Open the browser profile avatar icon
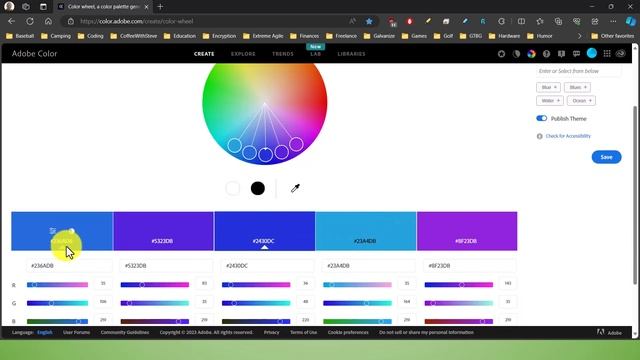640x360 pixels. pos(9,7)
